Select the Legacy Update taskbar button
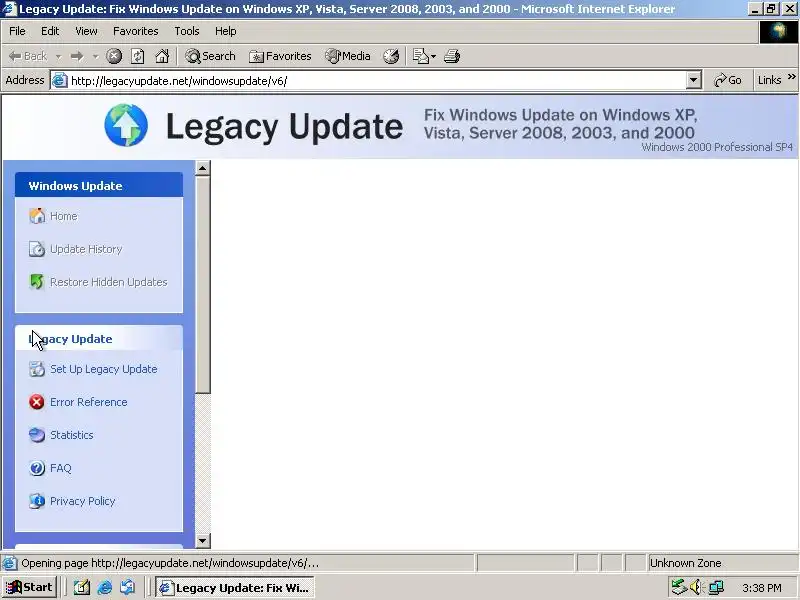The image size is (800, 600). click(234, 588)
